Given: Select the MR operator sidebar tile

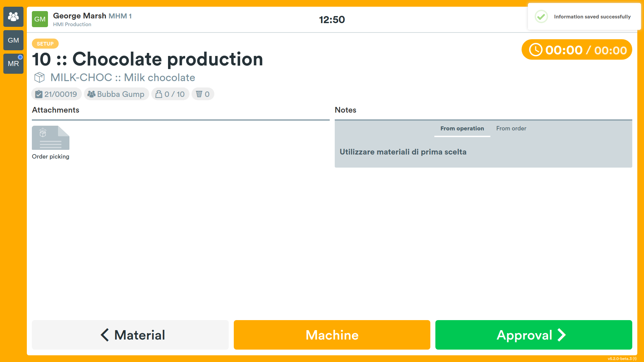Looking at the screenshot, I should (13, 64).
